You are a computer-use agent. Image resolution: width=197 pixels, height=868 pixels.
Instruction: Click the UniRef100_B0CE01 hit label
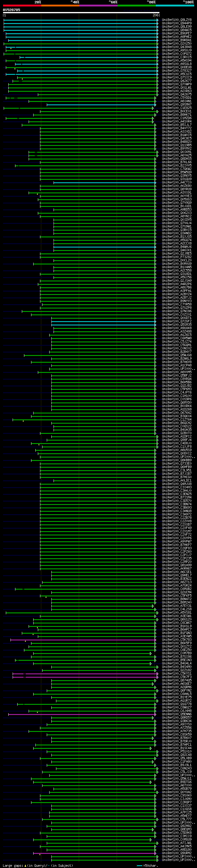177,111
